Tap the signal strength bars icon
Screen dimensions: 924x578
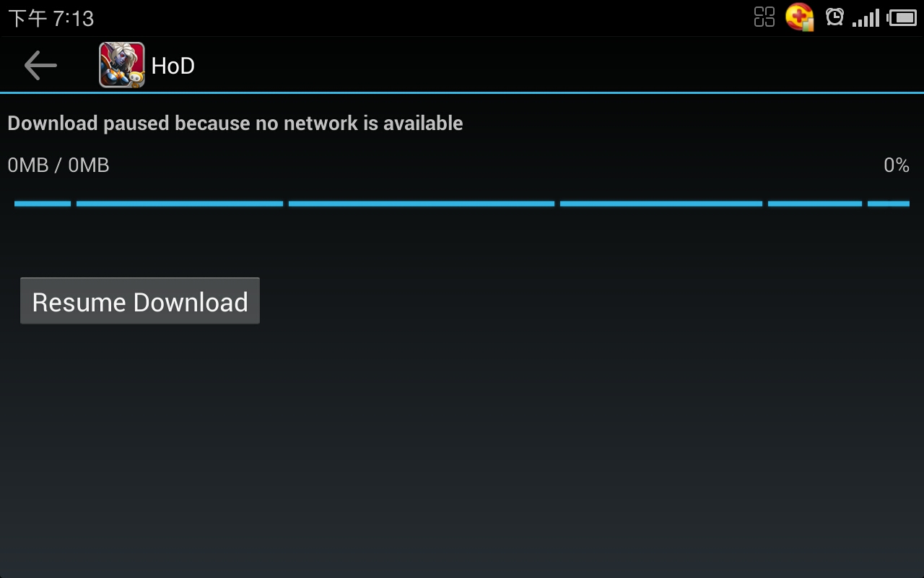pos(866,18)
